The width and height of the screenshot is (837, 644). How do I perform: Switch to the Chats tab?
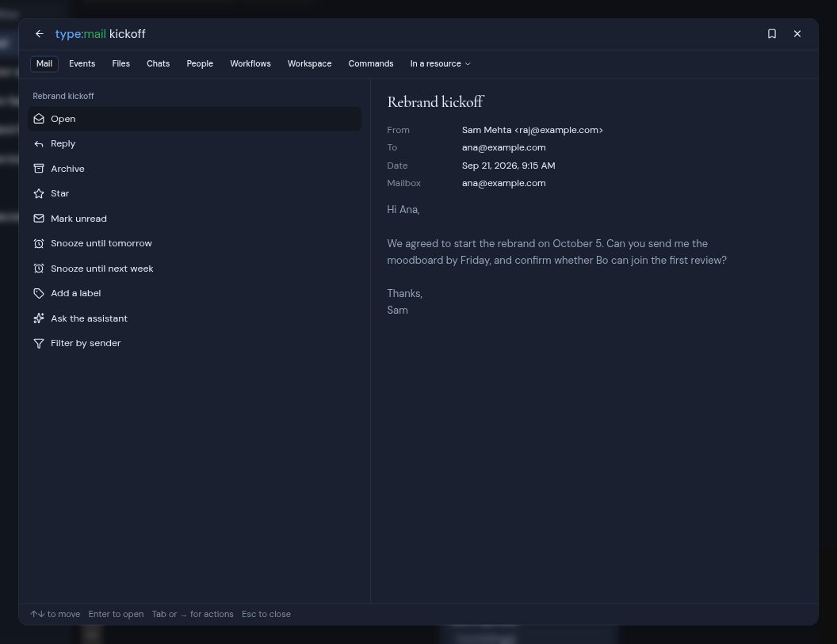[x=158, y=63]
